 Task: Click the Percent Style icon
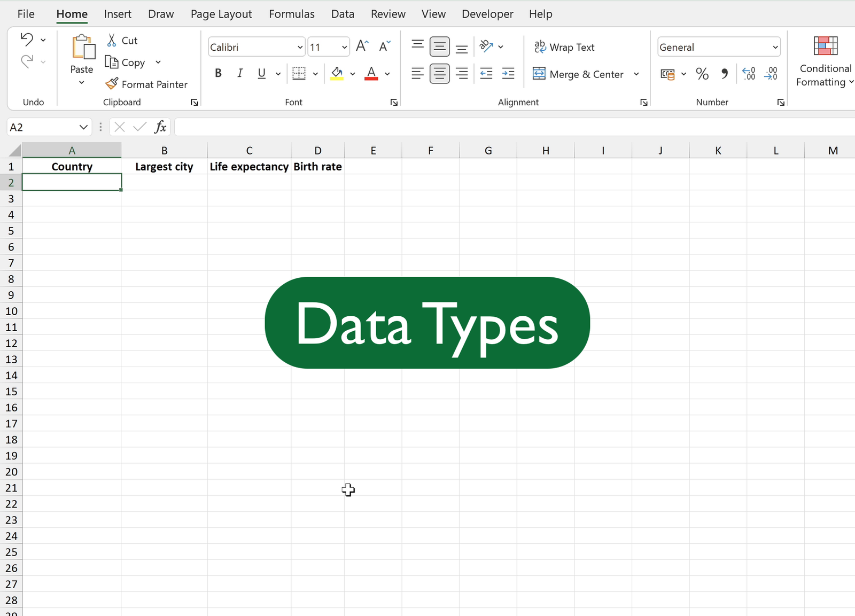(702, 74)
